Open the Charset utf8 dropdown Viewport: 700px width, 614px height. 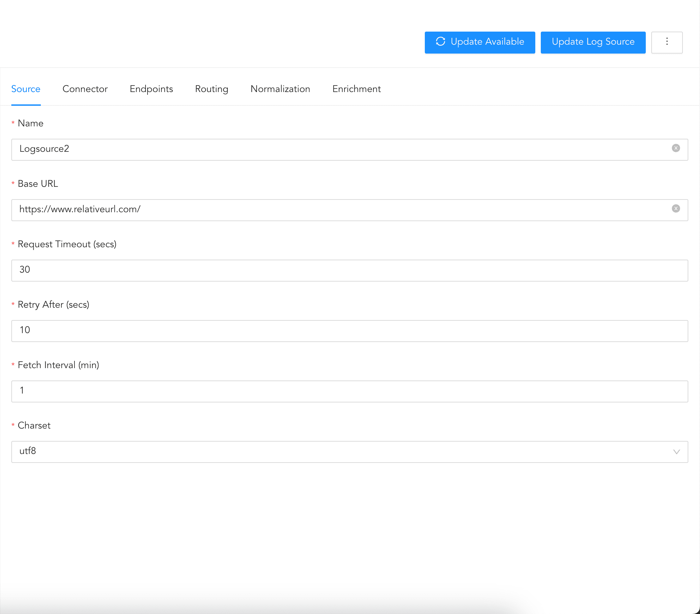point(343,452)
